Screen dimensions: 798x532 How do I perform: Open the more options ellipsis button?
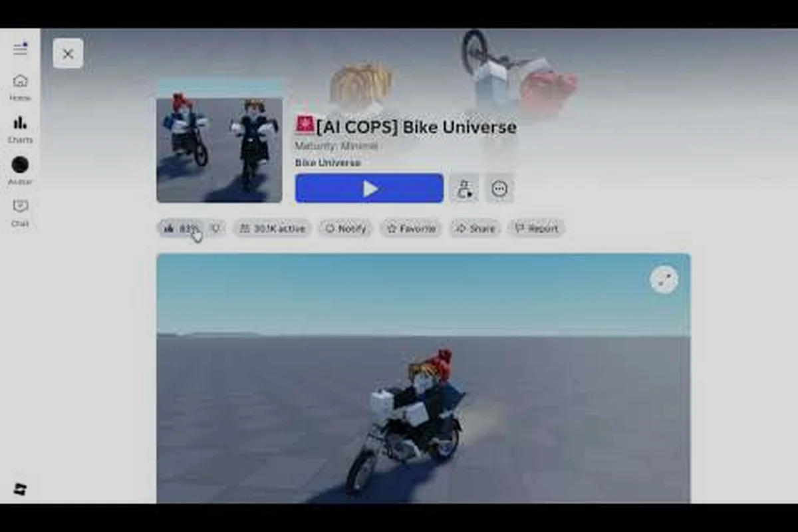click(499, 189)
